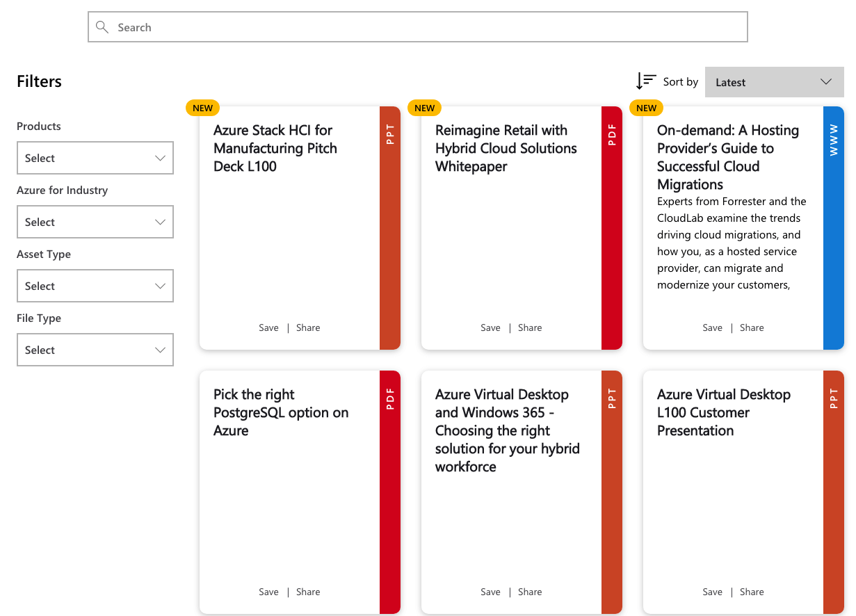
Task: Expand the File Type filter dropdown
Action: pos(95,350)
